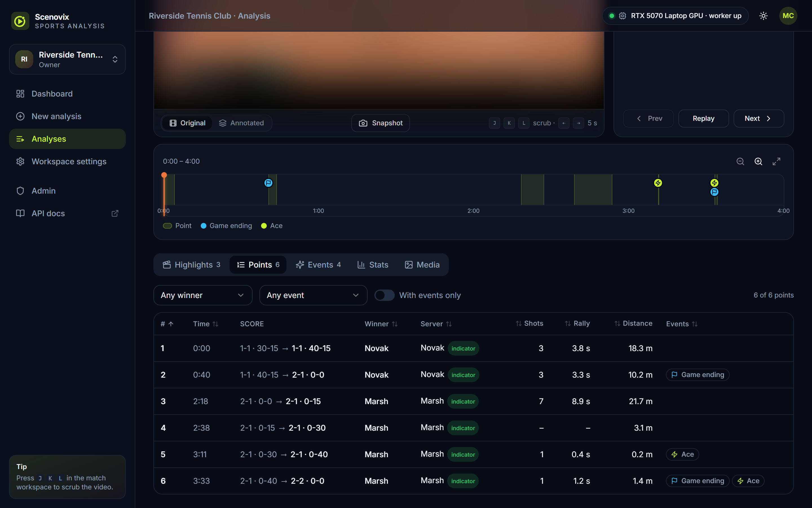The image size is (812, 508).
Task: Sort by the Shots column
Action: coord(529,323)
